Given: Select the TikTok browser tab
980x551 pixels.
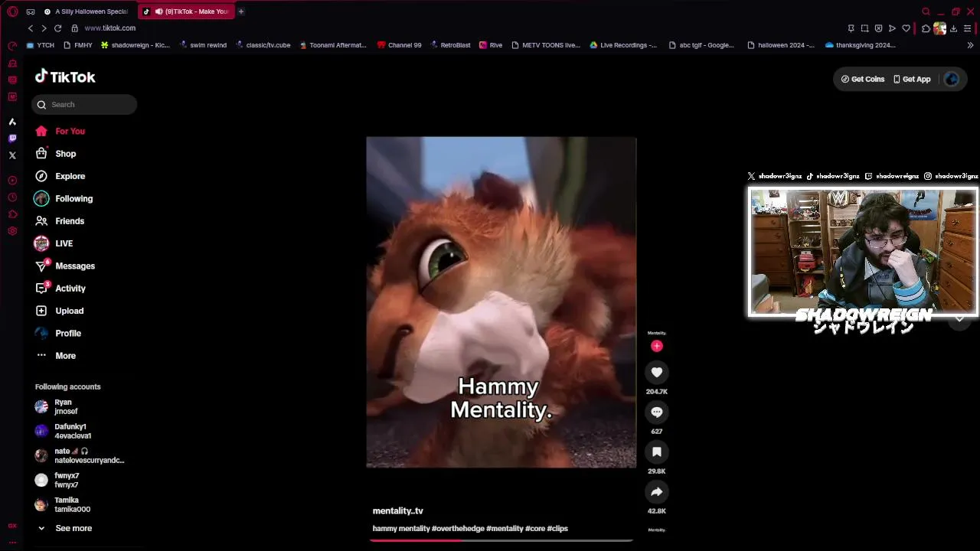Looking at the screenshot, I should click(186, 11).
